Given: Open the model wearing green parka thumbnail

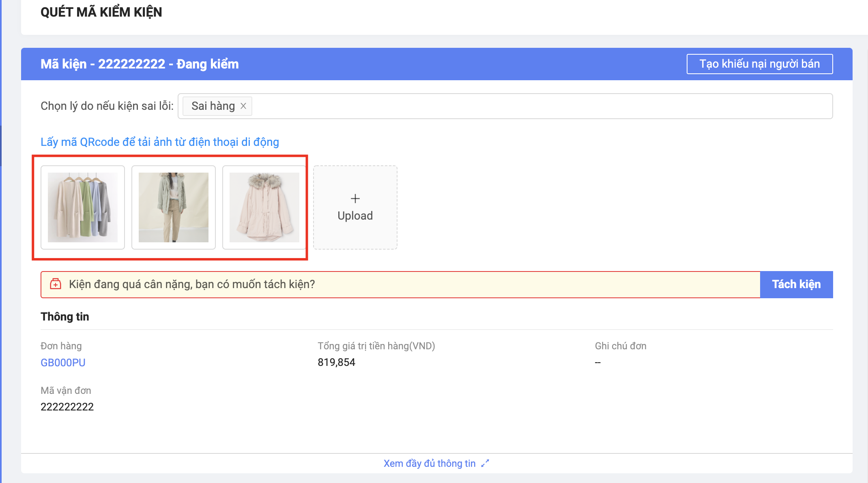Looking at the screenshot, I should (x=174, y=207).
